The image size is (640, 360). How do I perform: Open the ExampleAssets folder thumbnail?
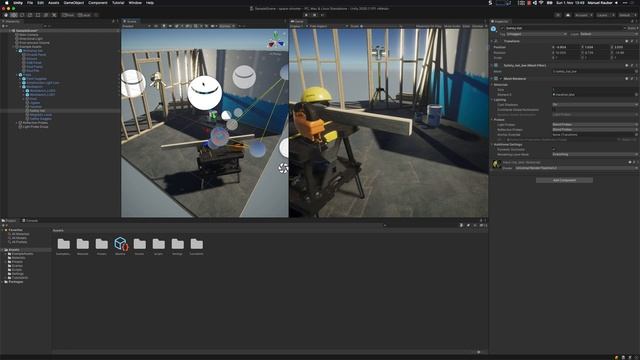click(63, 246)
